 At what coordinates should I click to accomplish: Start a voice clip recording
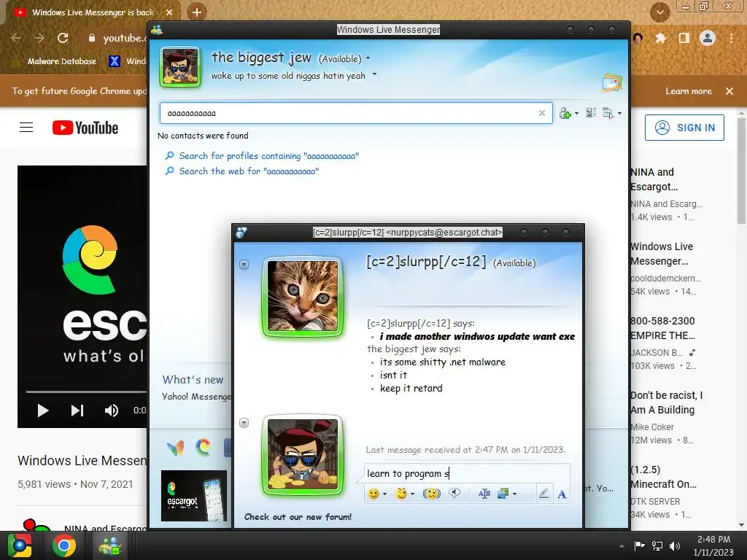click(454, 494)
